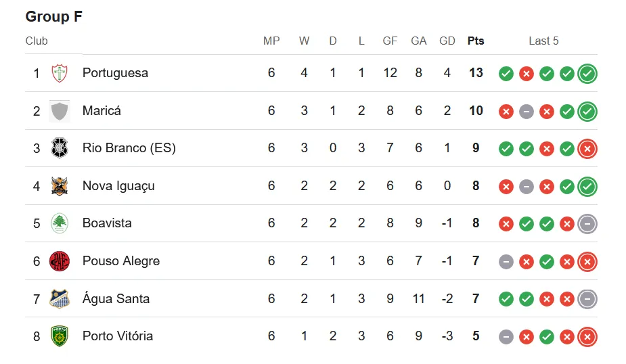
Task: Click Rio Branco's most recent loss icon
Action: [x=587, y=149]
